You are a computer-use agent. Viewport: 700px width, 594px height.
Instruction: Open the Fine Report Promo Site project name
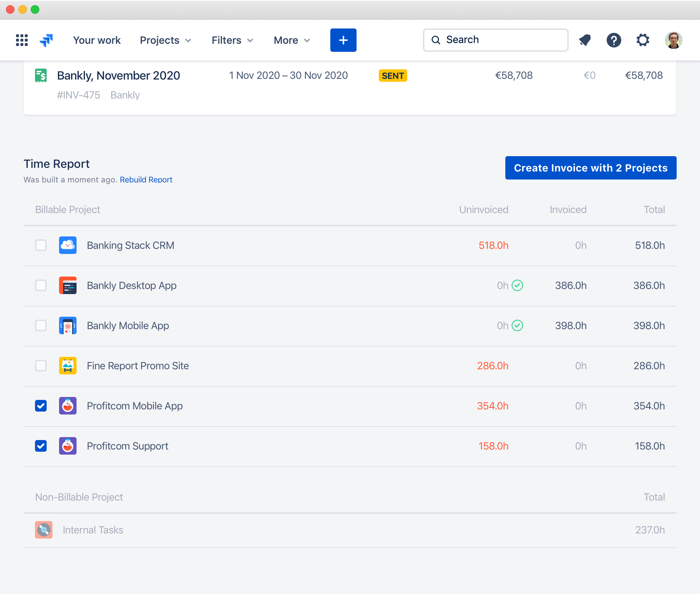138,366
